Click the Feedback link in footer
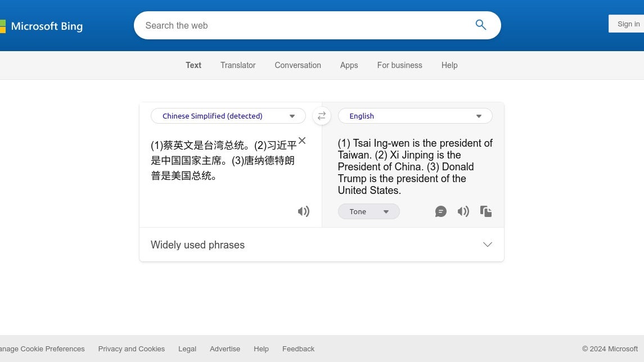 coord(298,349)
